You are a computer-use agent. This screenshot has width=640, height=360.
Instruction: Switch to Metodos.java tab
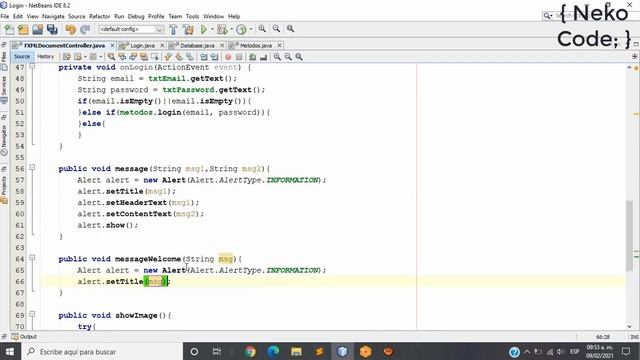pyautogui.click(x=256, y=45)
